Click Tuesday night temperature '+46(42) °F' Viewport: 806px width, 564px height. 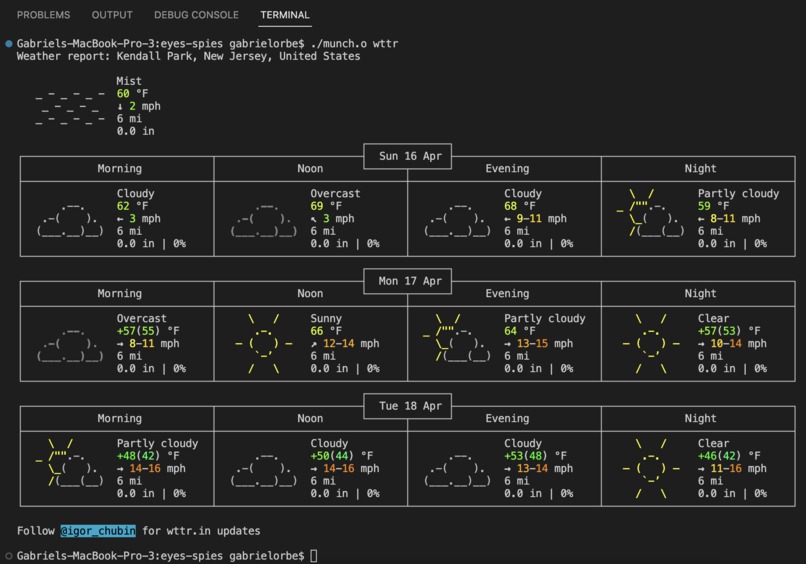[x=729, y=456]
